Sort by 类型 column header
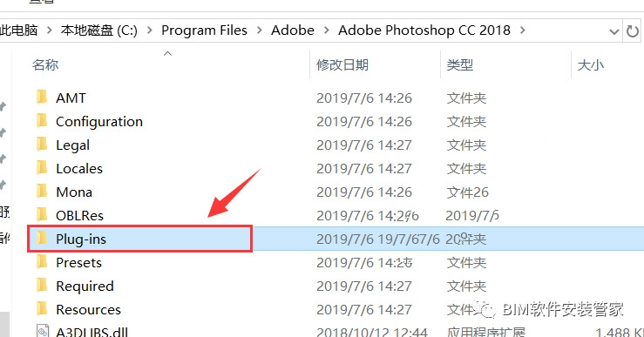This screenshot has height=337, width=644. click(460, 64)
